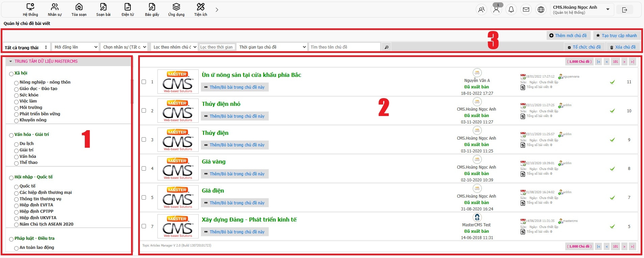Click the logout icon at top right

coord(625,10)
